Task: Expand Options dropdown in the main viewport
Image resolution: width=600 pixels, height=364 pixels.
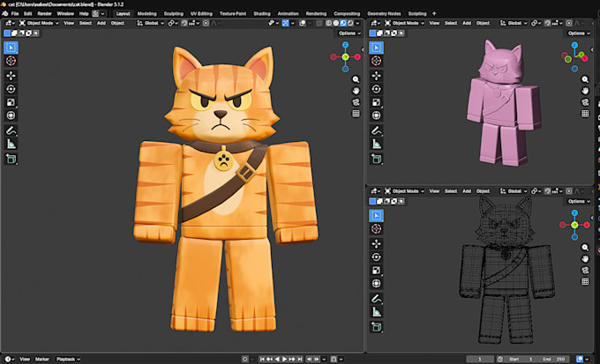Action: 349,33
